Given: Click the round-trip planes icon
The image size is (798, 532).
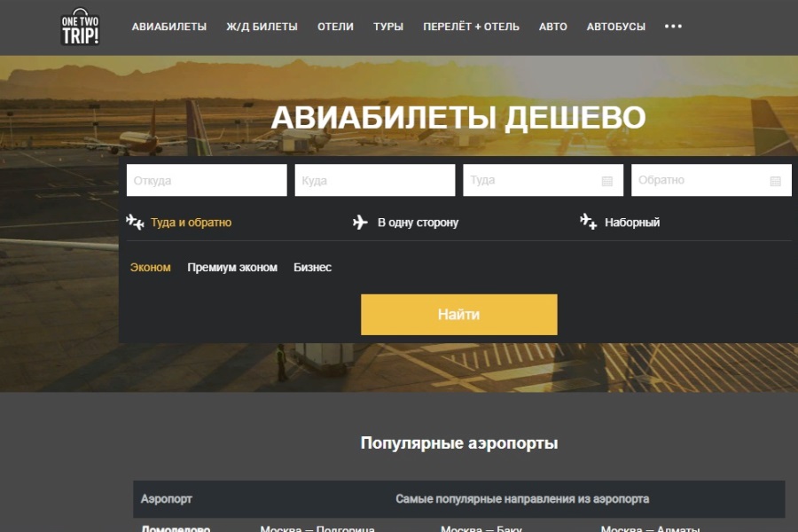Looking at the screenshot, I should [135, 222].
